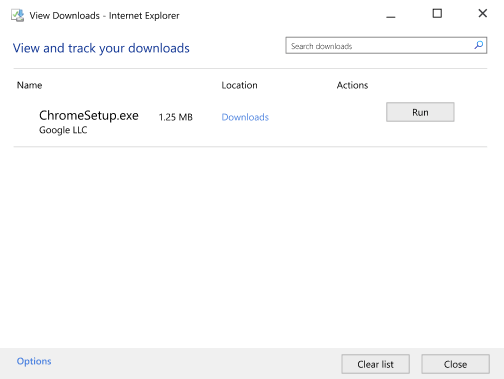The width and height of the screenshot is (504, 379).
Task: Close the window with the X
Action: pos(482,13)
